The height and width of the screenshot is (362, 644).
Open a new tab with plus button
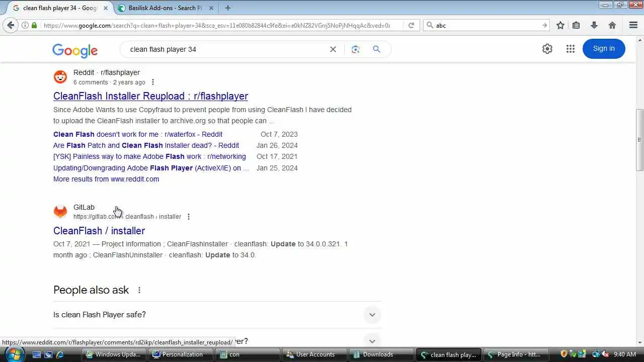pyautogui.click(x=228, y=8)
